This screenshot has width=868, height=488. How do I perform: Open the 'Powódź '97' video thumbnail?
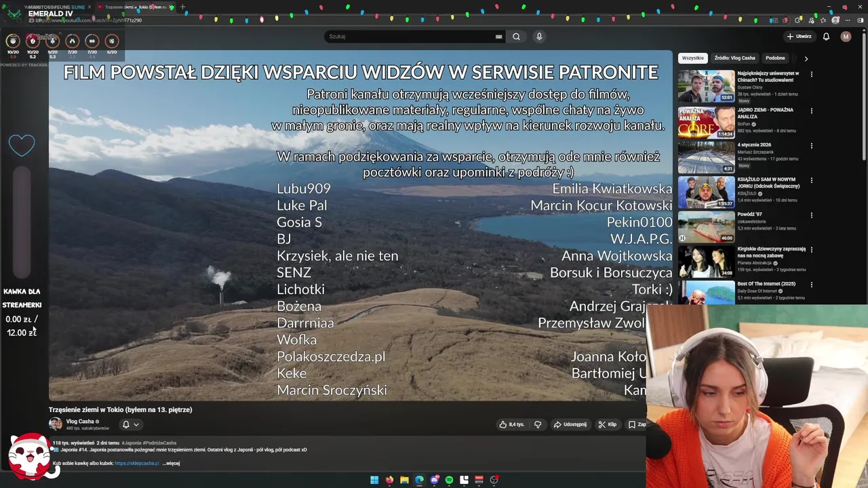[x=706, y=226]
